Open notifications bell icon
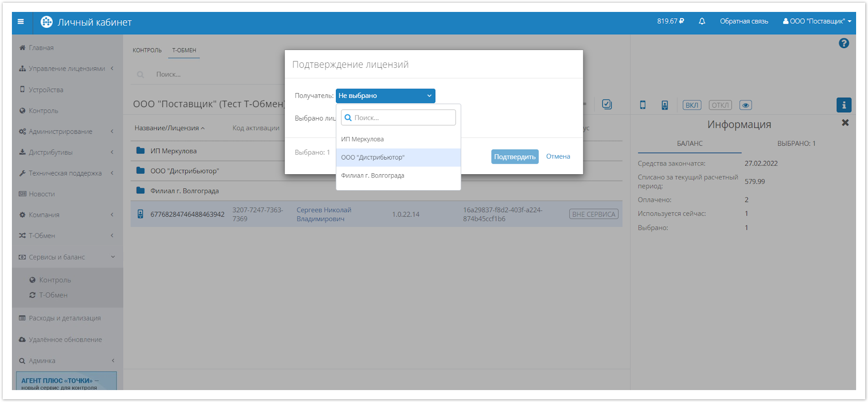 click(x=702, y=21)
